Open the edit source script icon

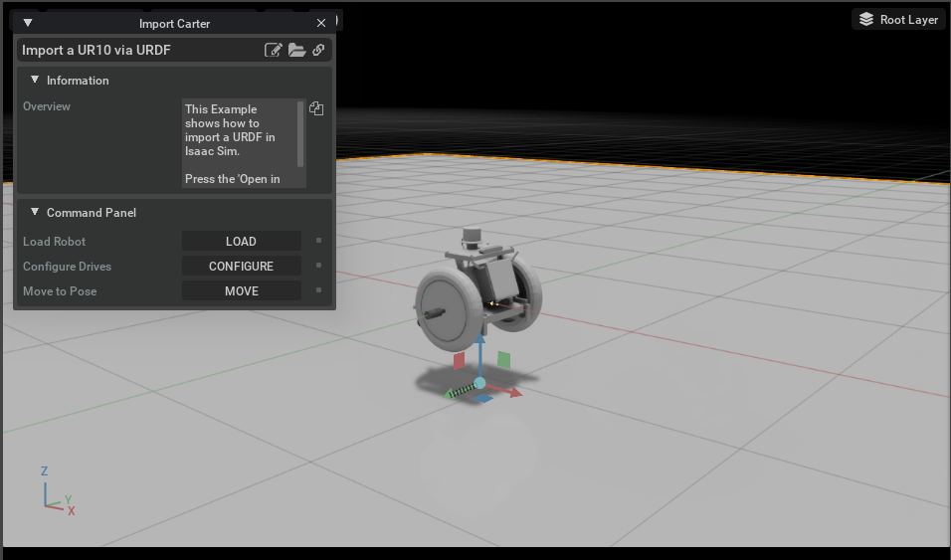[x=273, y=50]
